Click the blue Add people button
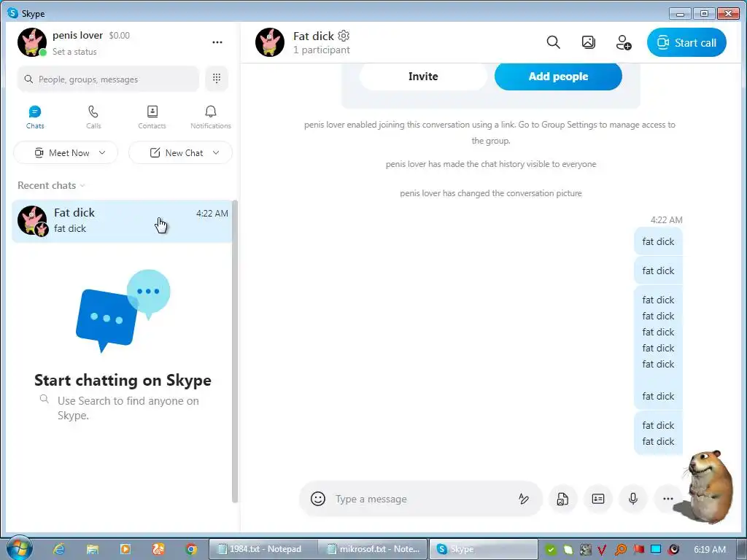The width and height of the screenshot is (747, 560). [x=558, y=76]
